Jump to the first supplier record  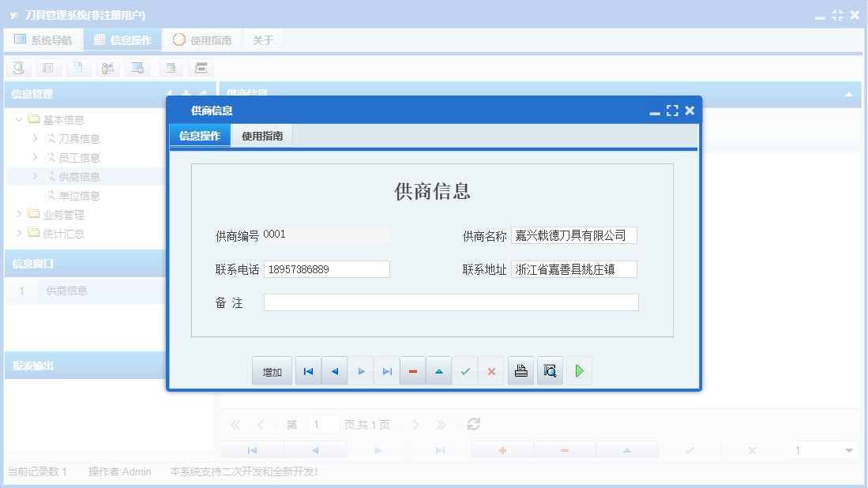pyautogui.click(x=308, y=370)
